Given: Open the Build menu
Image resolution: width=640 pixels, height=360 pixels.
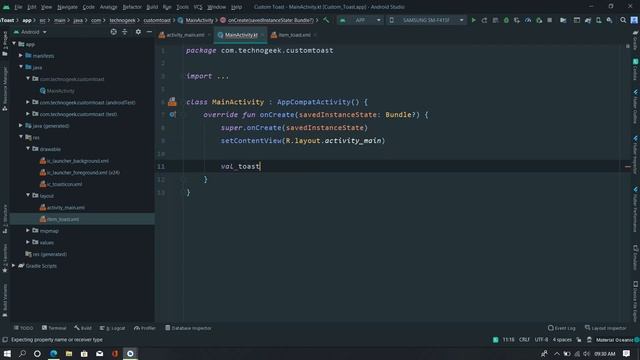Looking at the screenshot, I should [x=152, y=7].
